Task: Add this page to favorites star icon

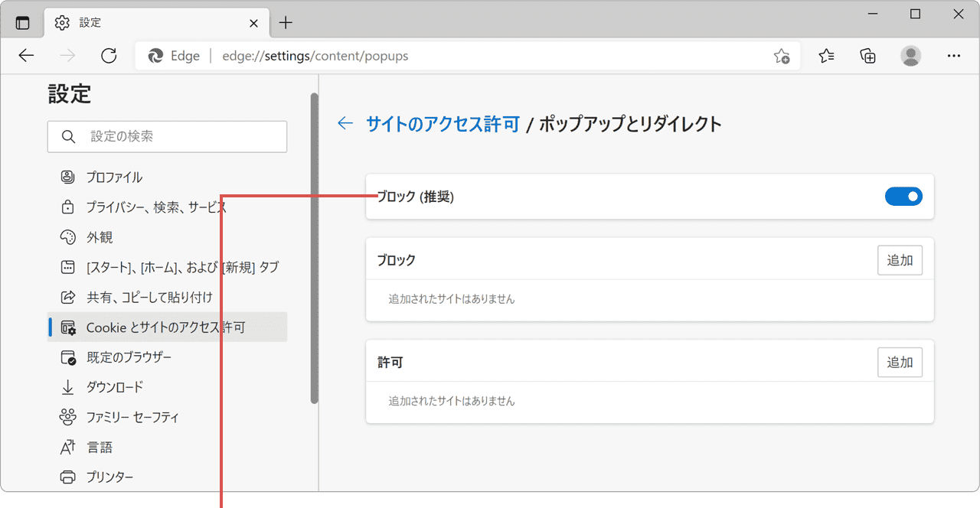Action: pos(781,56)
